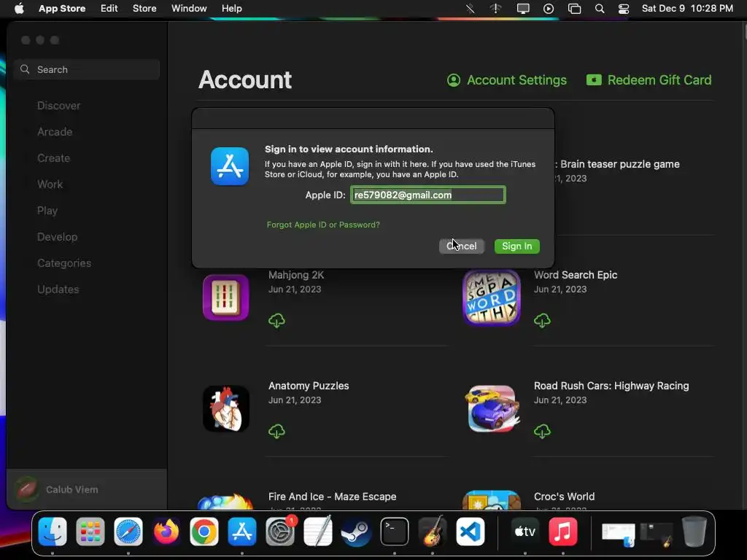The width and height of the screenshot is (747, 560).
Task: Launch Safari from the dock
Action: coord(128,532)
